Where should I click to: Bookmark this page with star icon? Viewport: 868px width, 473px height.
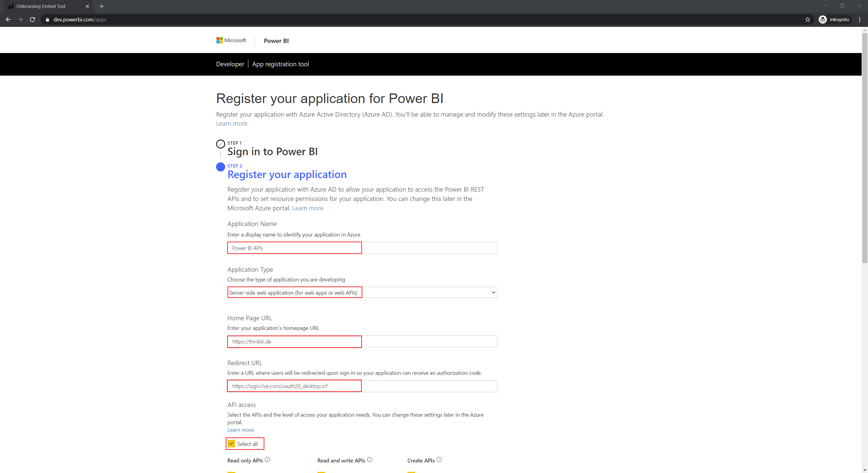(807, 20)
